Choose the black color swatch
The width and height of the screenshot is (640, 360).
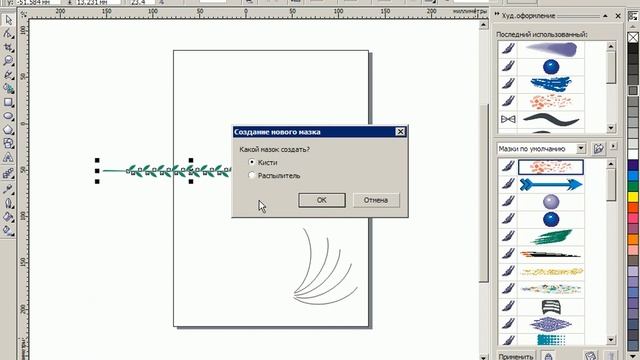633,48
